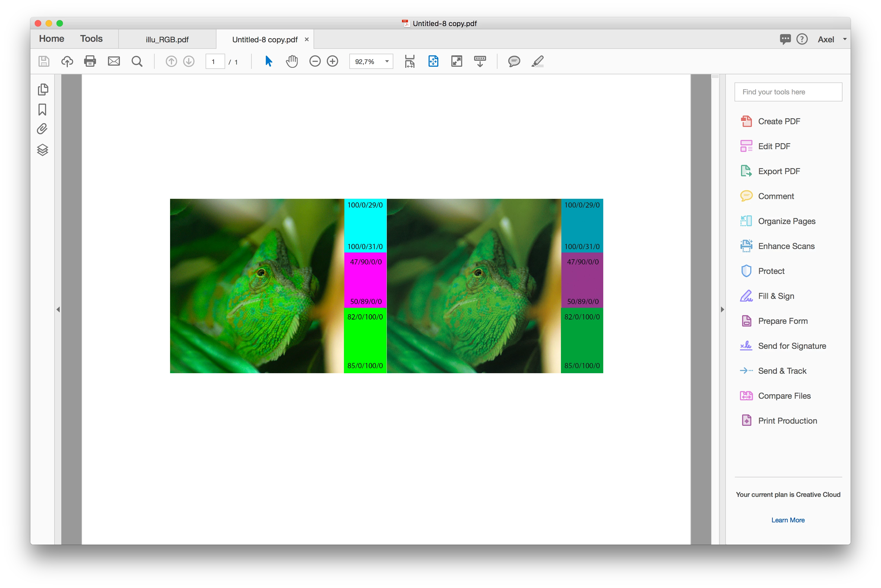Collapse the right tools pane arrow
The height and width of the screenshot is (588, 881).
pyautogui.click(x=722, y=309)
